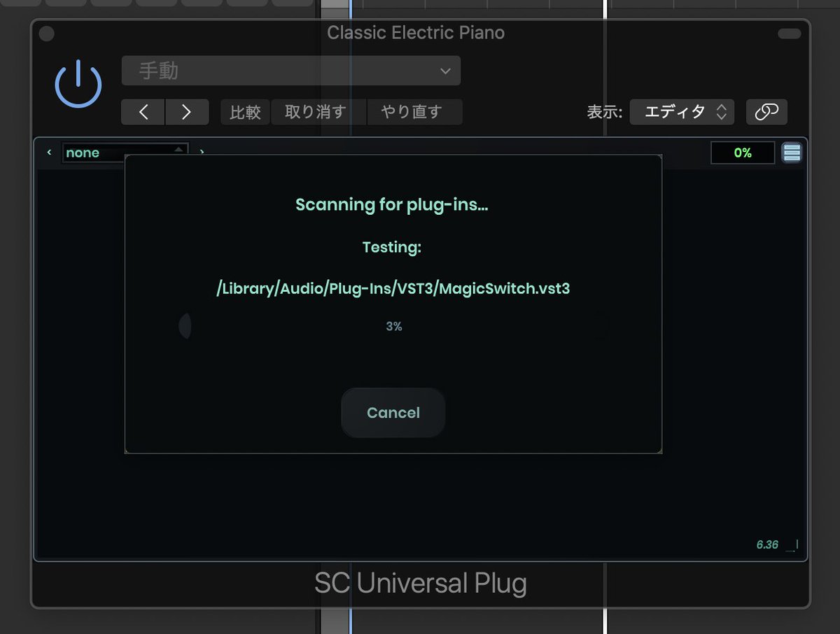840x634 pixels.
Task: Click the 3% scan progress indicator
Action: tap(393, 325)
